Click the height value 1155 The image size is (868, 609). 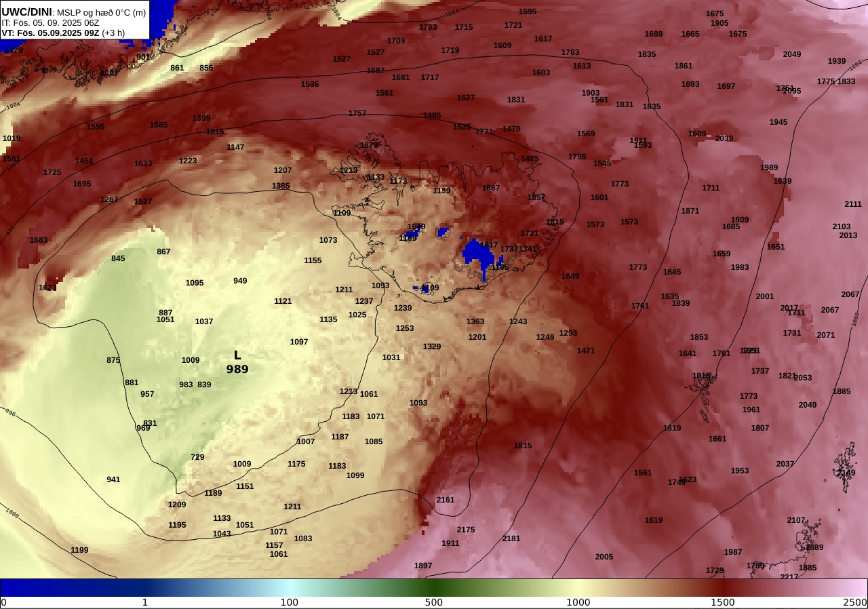[x=313, y=260]
